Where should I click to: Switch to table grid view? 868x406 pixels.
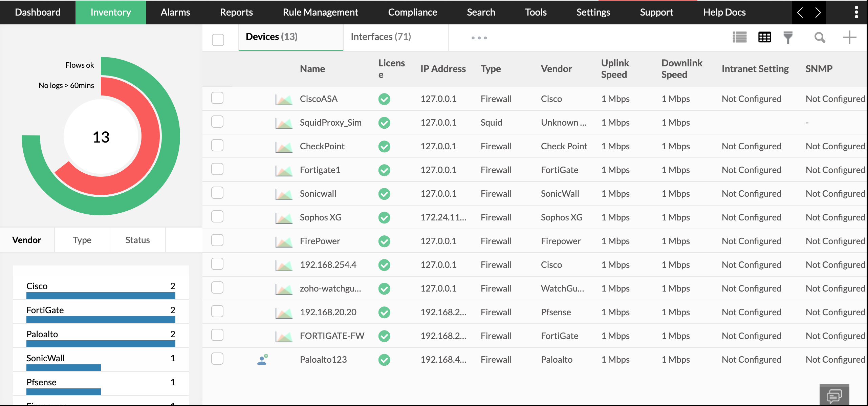click(x=765, y=37)
